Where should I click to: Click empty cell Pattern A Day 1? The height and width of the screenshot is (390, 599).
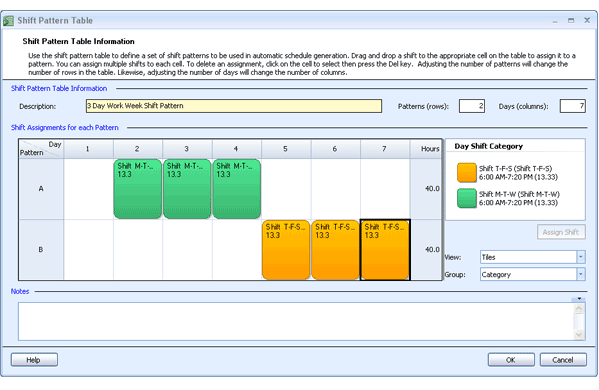[x=88, y=189]
